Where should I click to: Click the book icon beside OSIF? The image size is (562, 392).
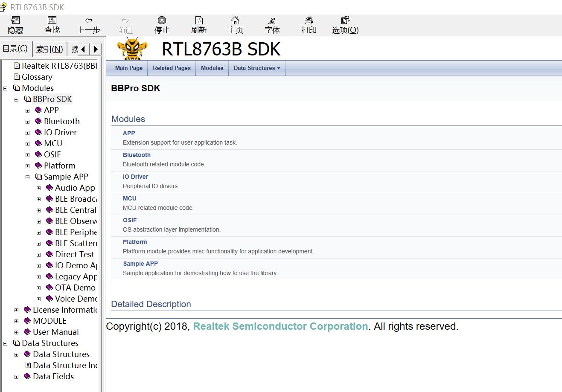[x=38, y=154]
